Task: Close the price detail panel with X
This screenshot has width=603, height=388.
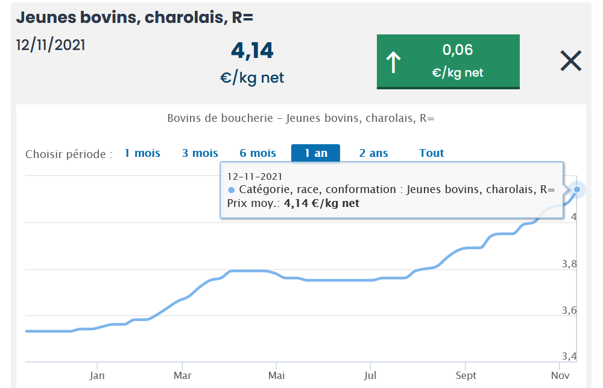Action: click(571, 61)
